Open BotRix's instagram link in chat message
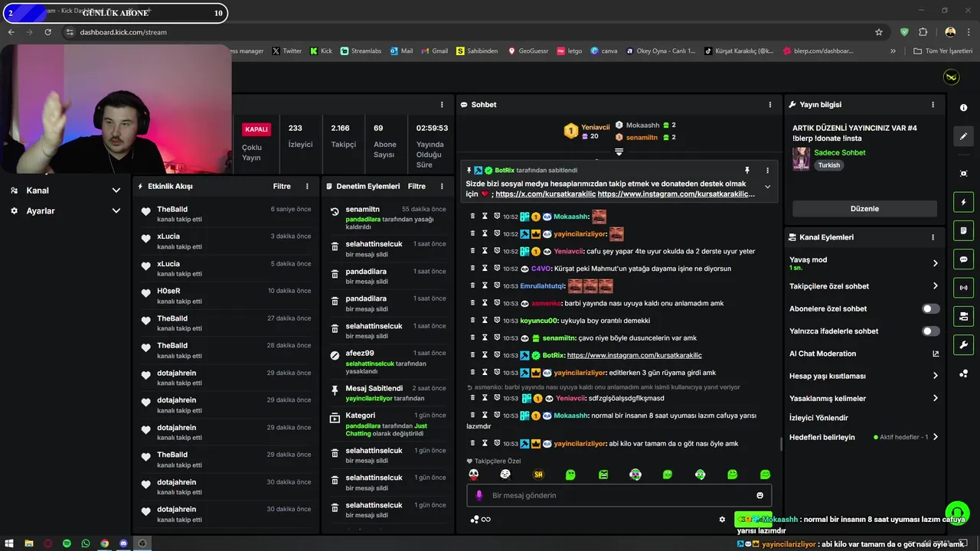The image size is (980, 551). coord(635,355)
